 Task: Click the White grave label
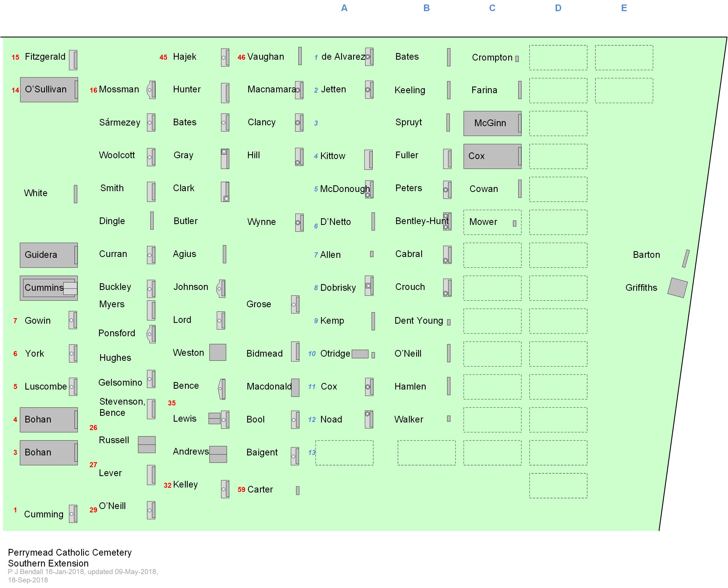35,193
